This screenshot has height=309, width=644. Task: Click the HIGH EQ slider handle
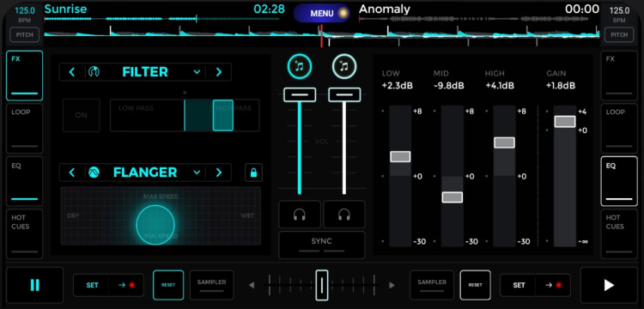(504, 142)
